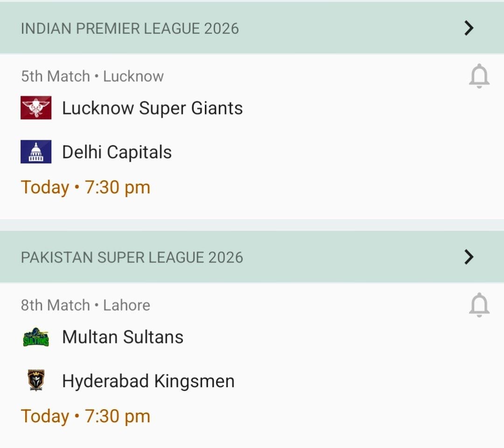Open Indian Premier League 2026 header
Image resolution: width=504 pixels, height=448 pixels.
[130, 28]
